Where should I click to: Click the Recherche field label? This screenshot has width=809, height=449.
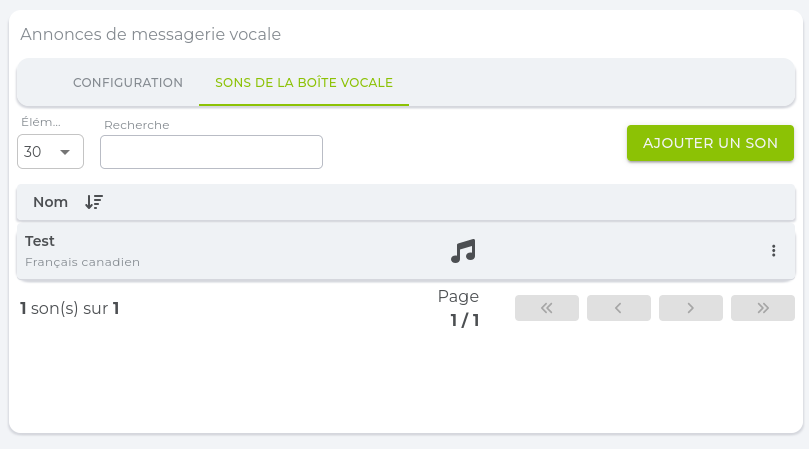click(137, 125)
